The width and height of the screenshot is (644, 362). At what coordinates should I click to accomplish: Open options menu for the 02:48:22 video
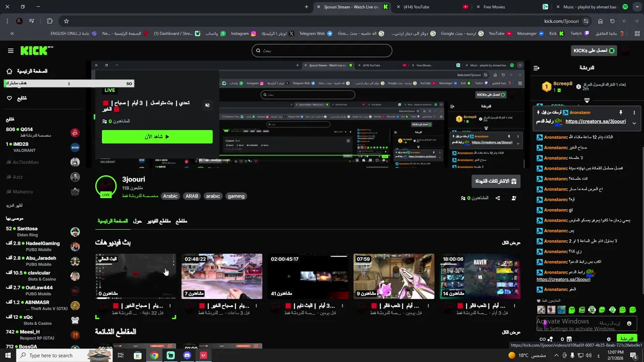tap(256, 306)
